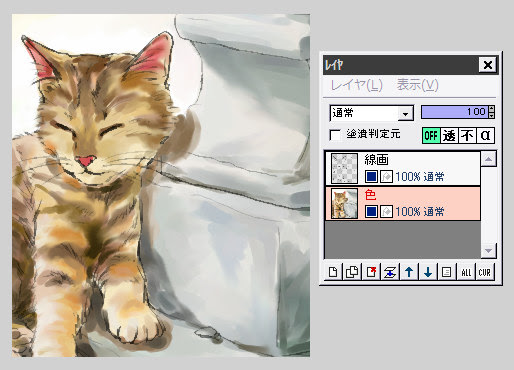The width and height of the screenshot is (514, 370).
Task: Click the cat's pink nose on canvas
Action: [85, 161]
